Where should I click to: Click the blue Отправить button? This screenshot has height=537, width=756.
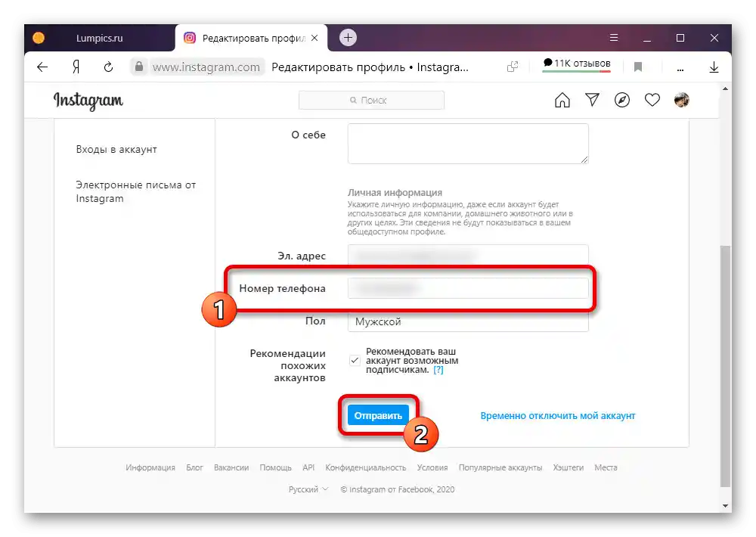pyautogui.click(x=378, y=415)
